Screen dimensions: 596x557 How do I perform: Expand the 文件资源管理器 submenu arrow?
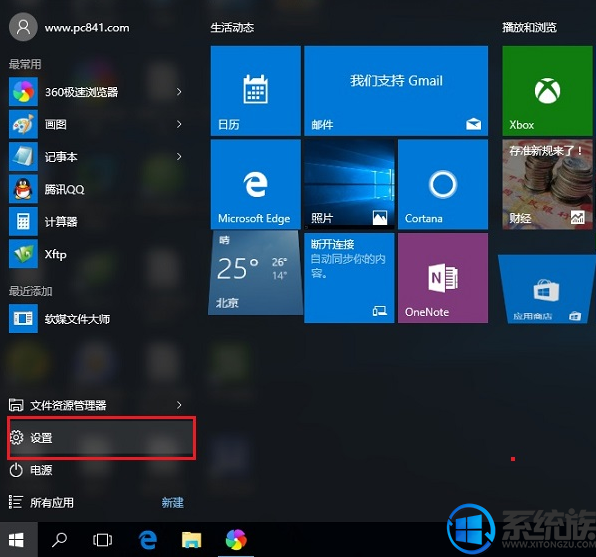pos(179,405)
